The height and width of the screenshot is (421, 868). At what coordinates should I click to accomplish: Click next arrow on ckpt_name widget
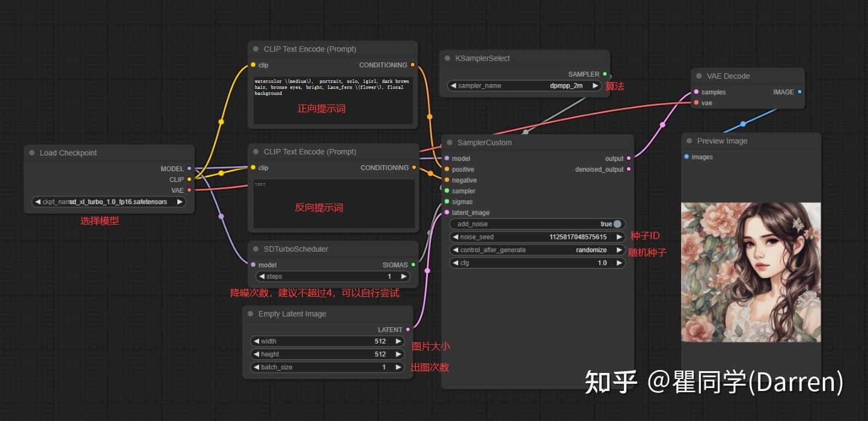click(x=179, y=202)
